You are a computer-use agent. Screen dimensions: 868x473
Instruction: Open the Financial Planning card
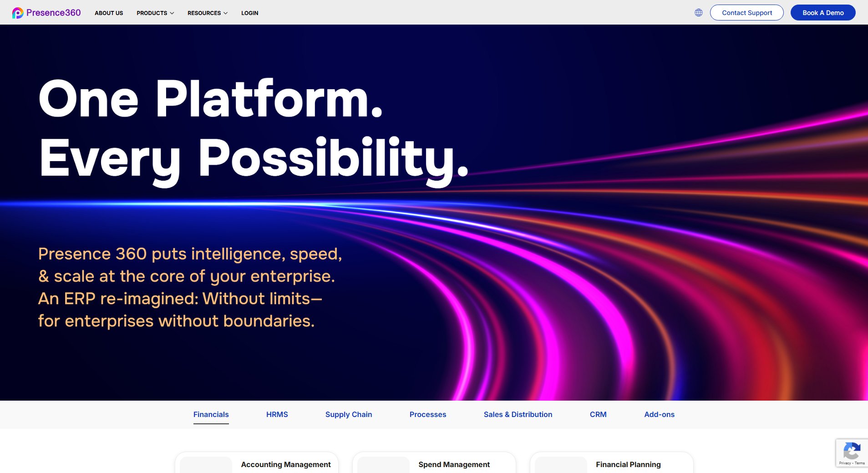coord(628,464)
